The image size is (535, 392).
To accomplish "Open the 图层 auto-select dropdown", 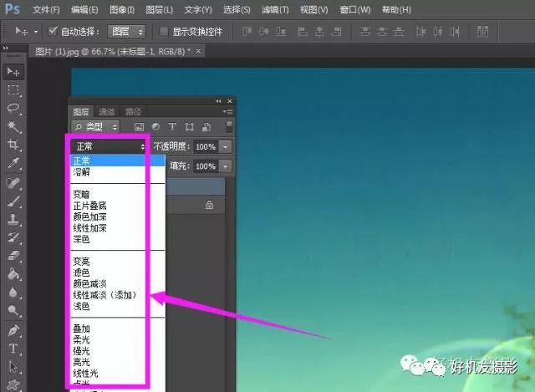I will 126,32.
